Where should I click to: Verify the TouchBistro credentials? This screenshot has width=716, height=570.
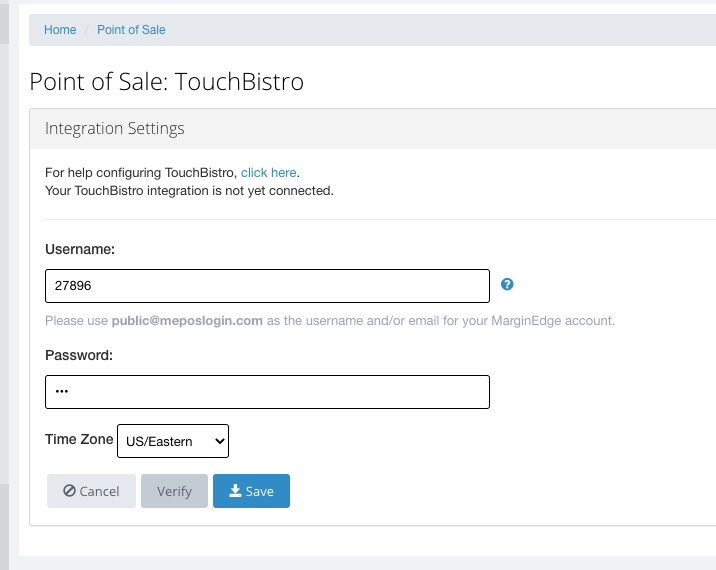pos(174,491)
